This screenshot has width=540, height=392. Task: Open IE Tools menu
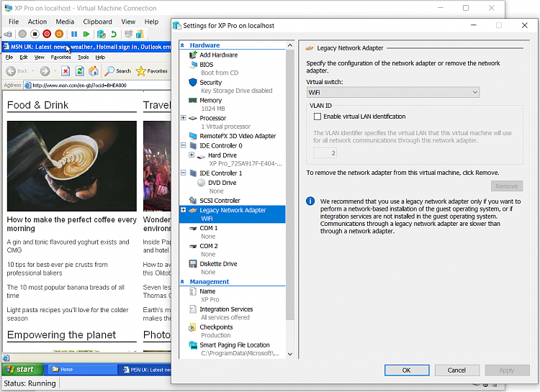tap(83, 57)
